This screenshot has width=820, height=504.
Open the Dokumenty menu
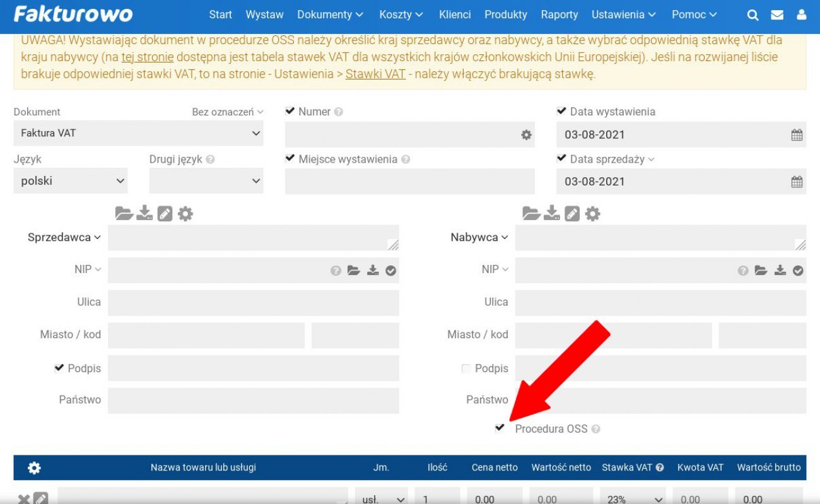point(330,15)
